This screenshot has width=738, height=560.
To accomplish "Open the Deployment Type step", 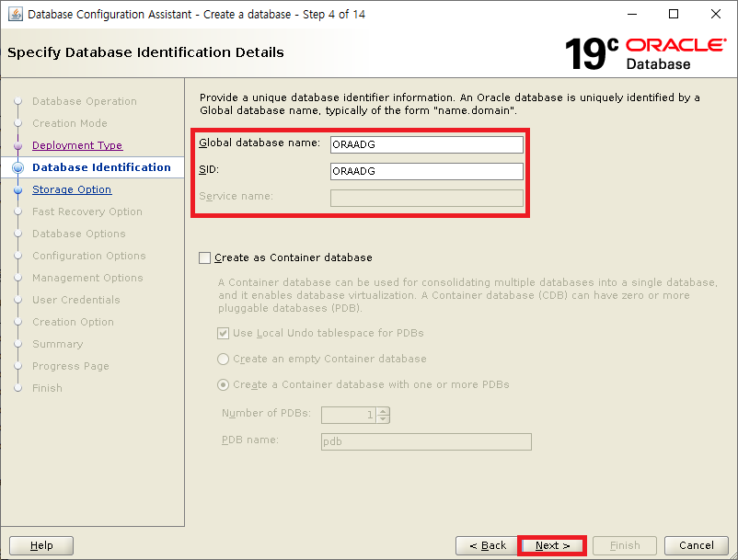I will (x=77, y=145).
